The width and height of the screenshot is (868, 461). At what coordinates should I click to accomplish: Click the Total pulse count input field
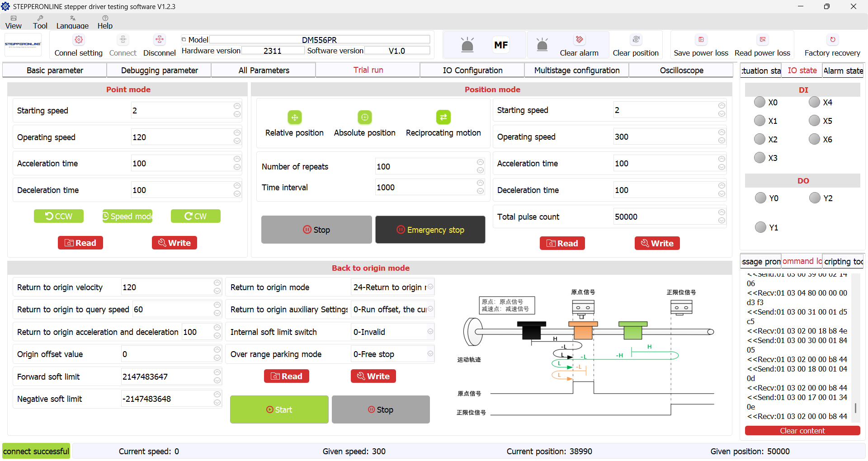(665, 217)
